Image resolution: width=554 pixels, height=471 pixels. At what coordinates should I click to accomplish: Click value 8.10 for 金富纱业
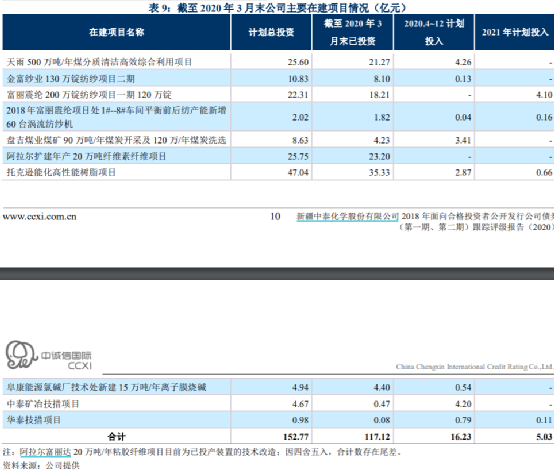click(382, 79)
